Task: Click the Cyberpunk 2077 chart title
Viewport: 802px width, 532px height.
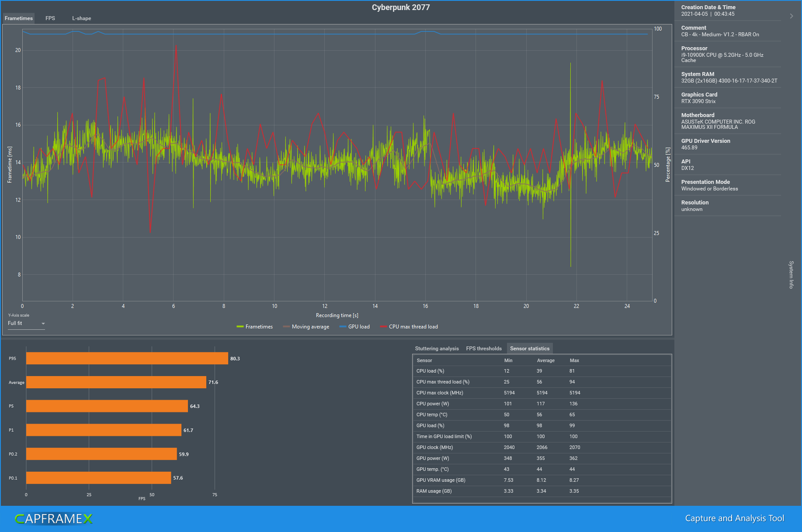Action: pyautogui.click(x=401, y=7)
